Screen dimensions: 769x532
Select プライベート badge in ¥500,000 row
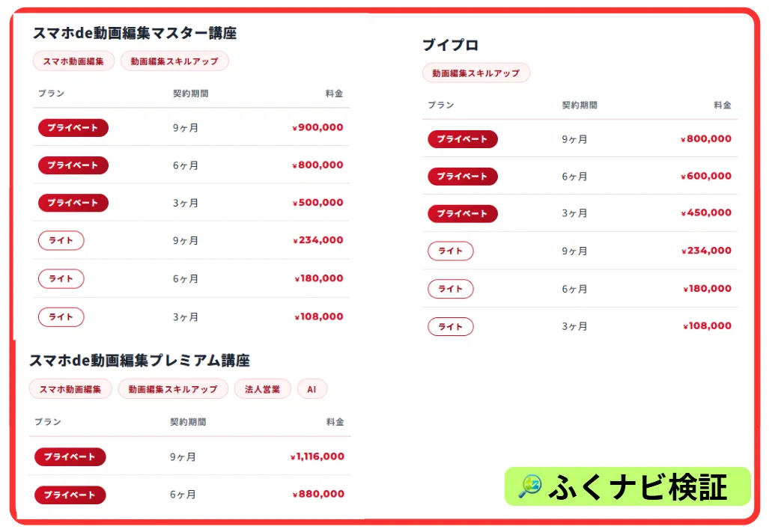pos(73,203)
